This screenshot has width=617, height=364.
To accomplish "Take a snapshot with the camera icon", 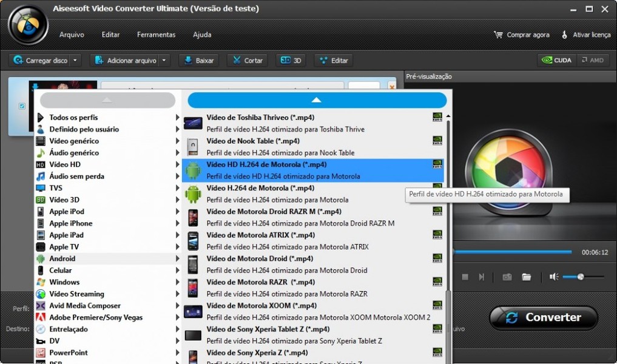I will coord(507,277).
